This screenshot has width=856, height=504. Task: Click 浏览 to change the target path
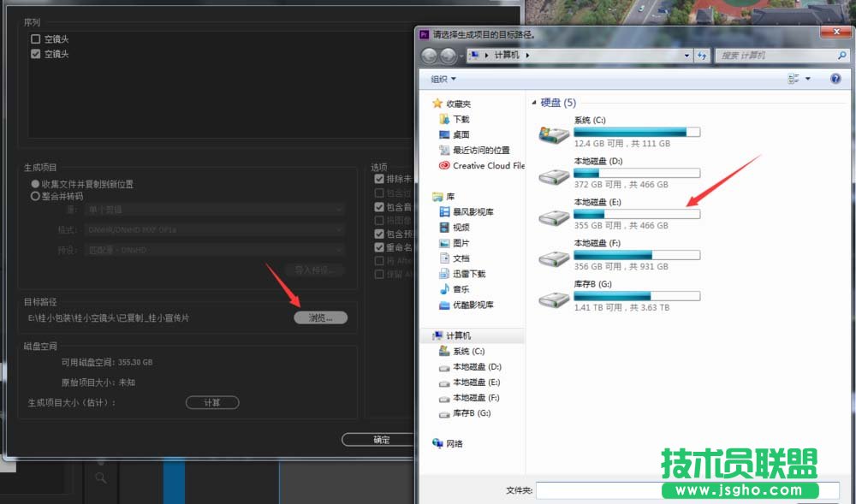point(319,317)
